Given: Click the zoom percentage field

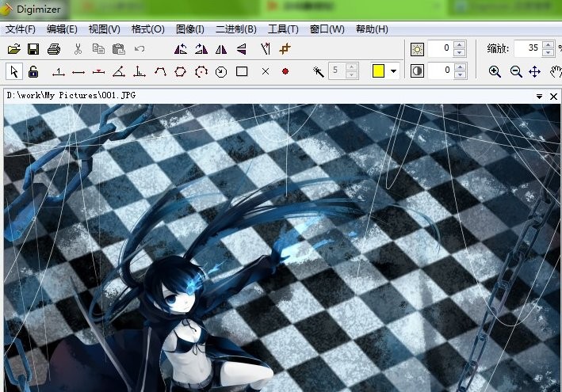Looking at the screenshot, I should pyautogui.click(x=528, y=48).
